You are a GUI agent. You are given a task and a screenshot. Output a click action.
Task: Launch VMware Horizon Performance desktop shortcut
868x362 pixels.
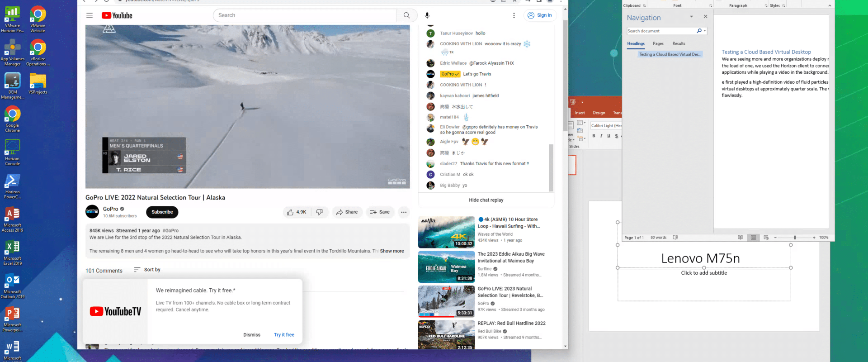coord(12,19)
